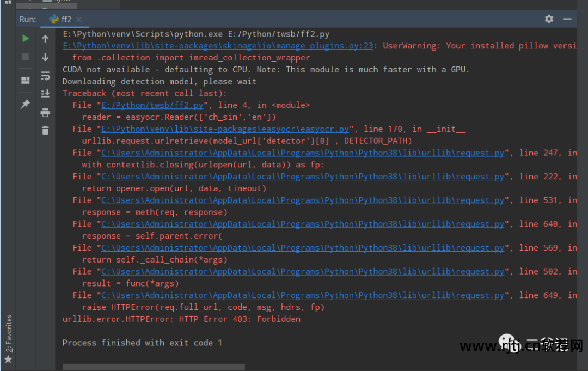Open the skimage manage_plugins.py warning link
This screenshot has width=588, height=371.
click(218, 46)
